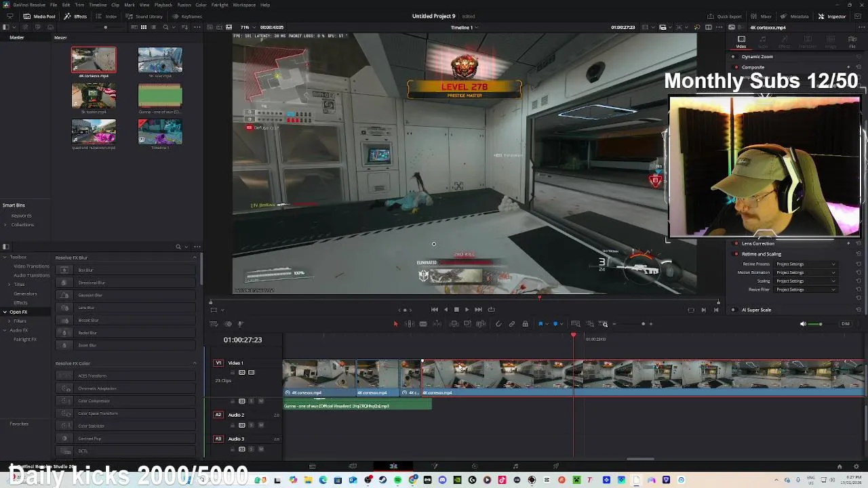Image resolution: width=868 pixels, height=488 pixels.
Task: Open the Sound Library panel
Action: (x=144, y=16)
